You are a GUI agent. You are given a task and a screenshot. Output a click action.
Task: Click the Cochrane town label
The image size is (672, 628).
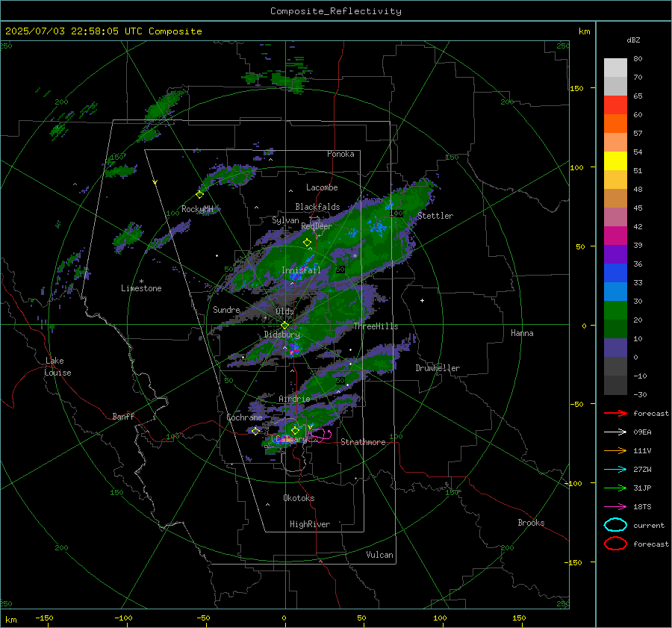click(x=244, y=417)
